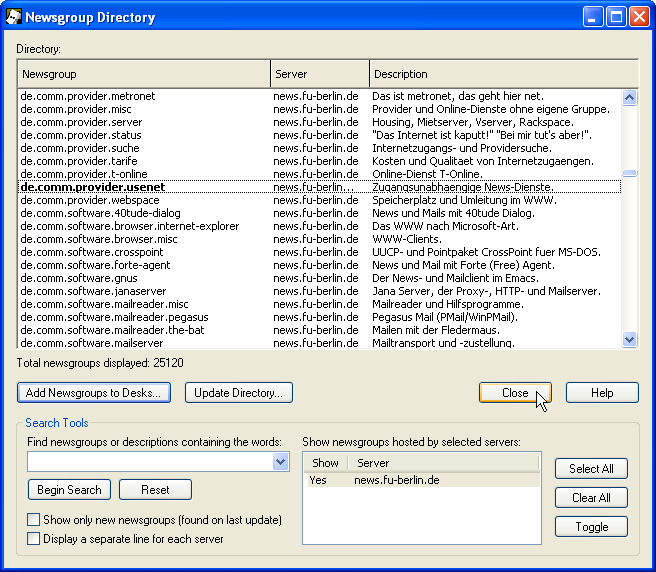This screenshot has height=572, width=656.
Task: Maximize the Newsgroup Directory window
Action: (x=616, y=17)
